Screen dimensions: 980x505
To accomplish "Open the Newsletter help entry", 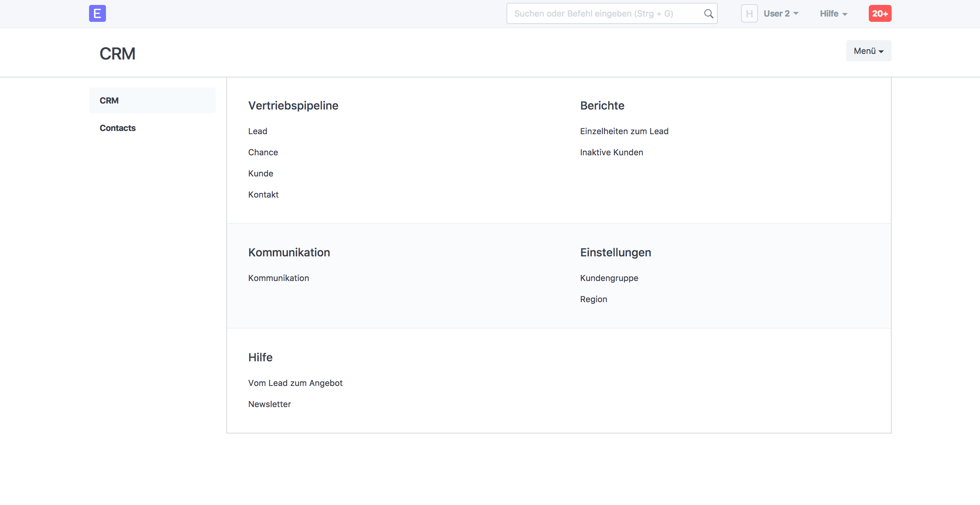I will coord(269,404).
